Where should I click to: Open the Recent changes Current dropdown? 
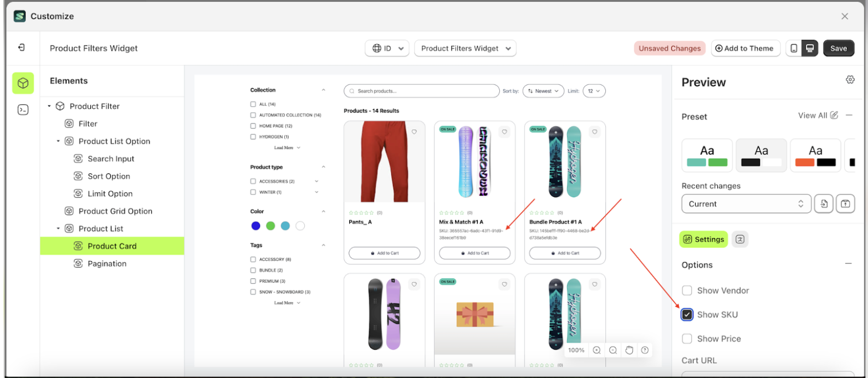click(x=746, y=204)
